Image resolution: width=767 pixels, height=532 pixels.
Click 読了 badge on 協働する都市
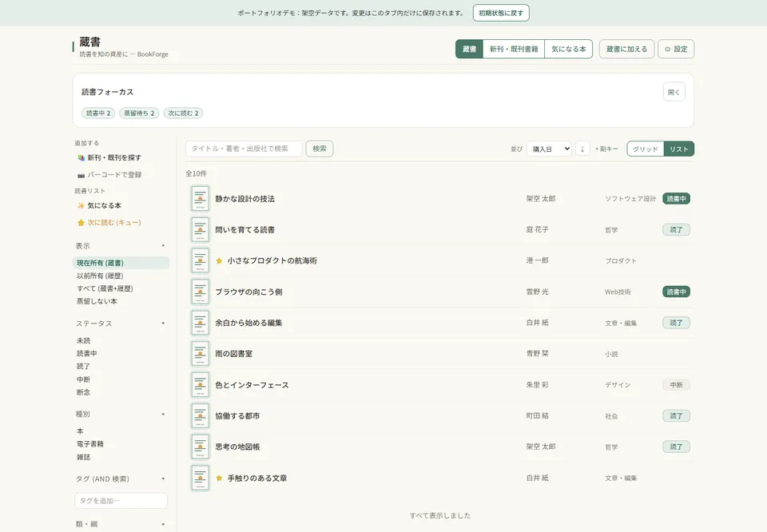tap(677, 415)
